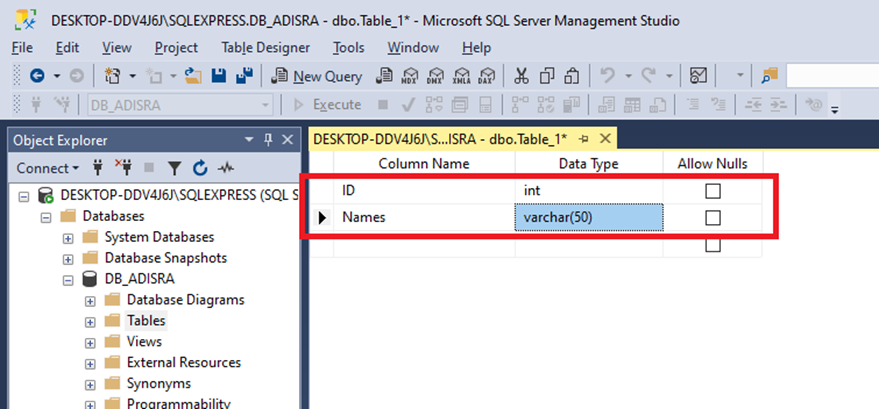Click the int data type cell
879x409 pixels.
589,191
